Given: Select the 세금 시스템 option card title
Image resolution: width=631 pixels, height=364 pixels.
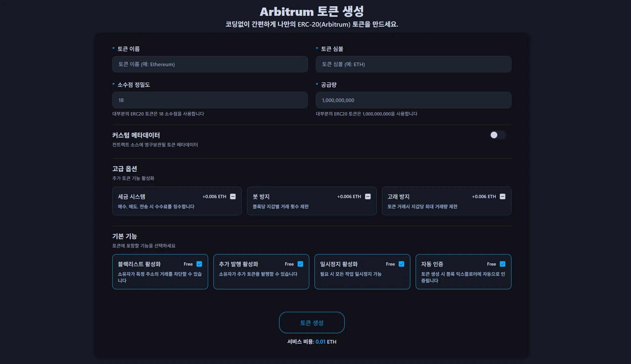Looking at the screenshot, I should click(x=131, y=196).
